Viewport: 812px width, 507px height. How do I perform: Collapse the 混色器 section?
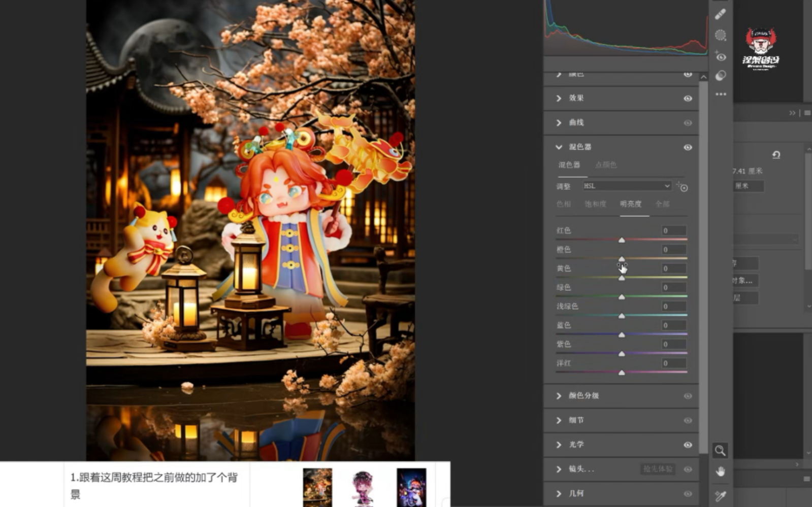pyautogui.click(x=559, y=147)
